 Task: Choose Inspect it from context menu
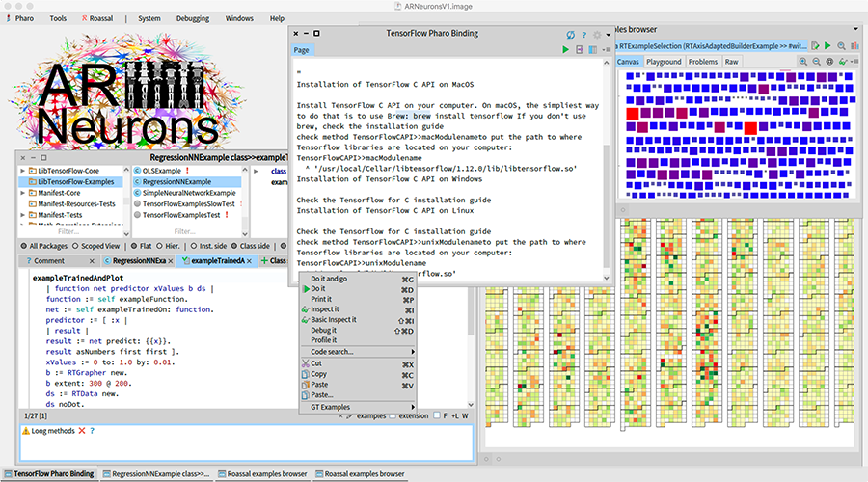click(358, 309)
